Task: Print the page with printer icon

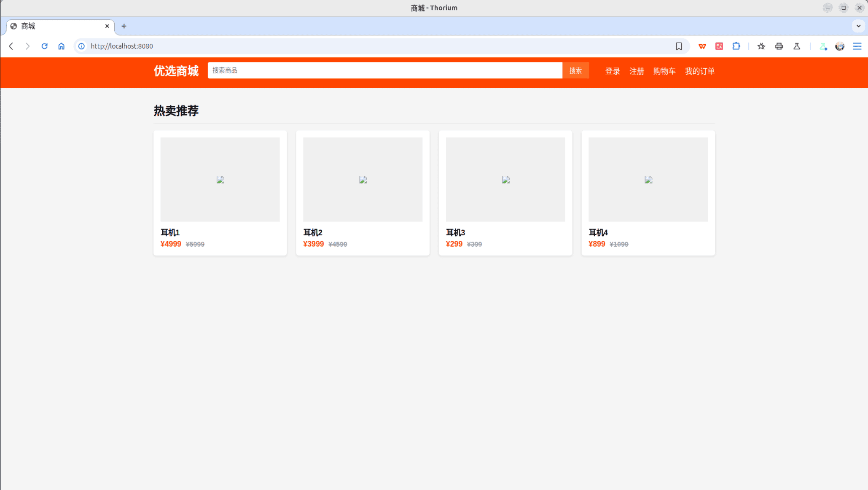Action: coord(779,46)
